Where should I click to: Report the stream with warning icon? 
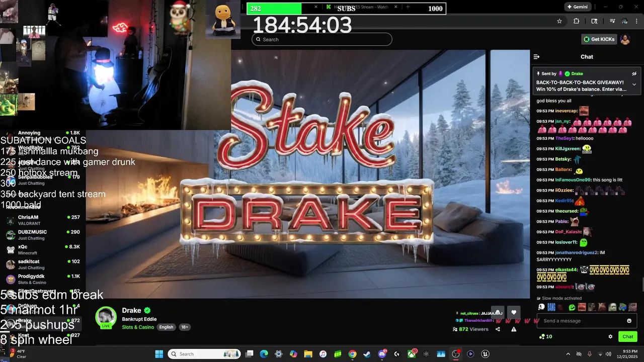(514, 329)
